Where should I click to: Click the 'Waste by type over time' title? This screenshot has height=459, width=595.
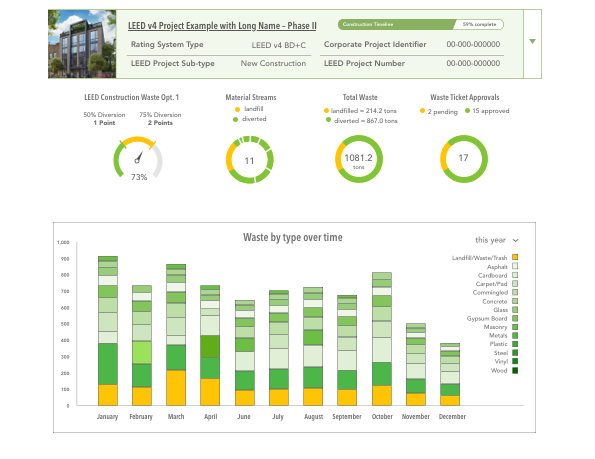pos(293,237)
